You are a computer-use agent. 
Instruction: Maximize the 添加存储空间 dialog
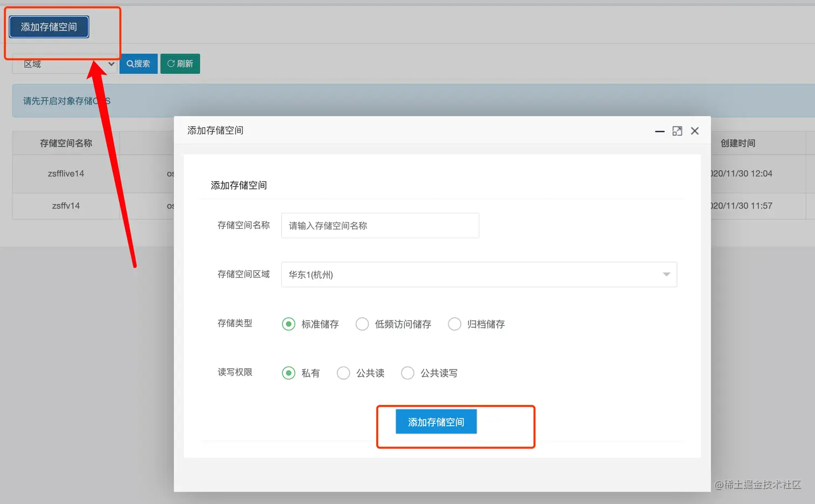click(x=678, y=131)
